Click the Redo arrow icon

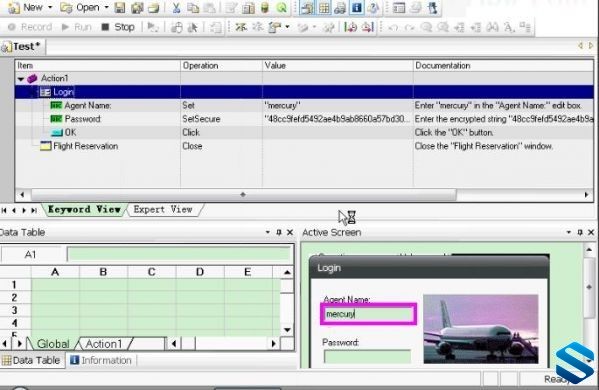tap(409, 28)
